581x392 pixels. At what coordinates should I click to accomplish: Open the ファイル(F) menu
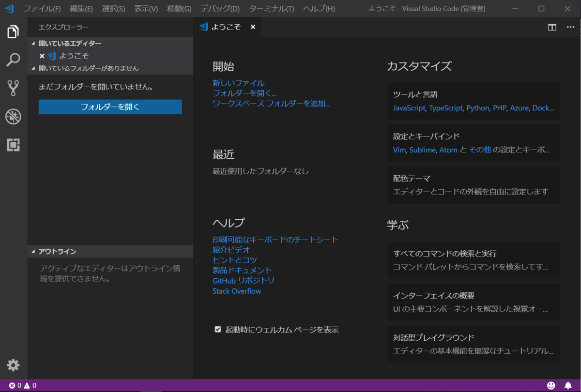click(x=42, y=8)
